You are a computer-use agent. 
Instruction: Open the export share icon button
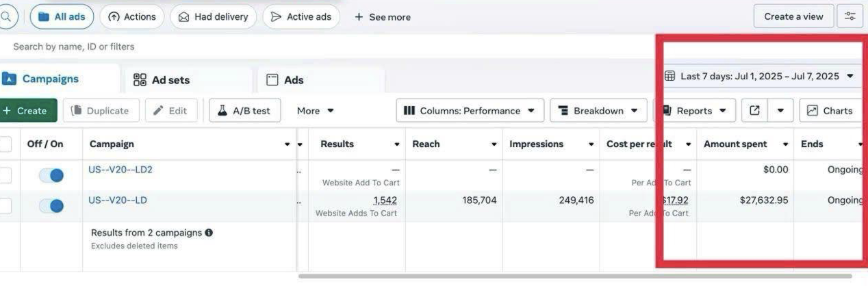754,111
